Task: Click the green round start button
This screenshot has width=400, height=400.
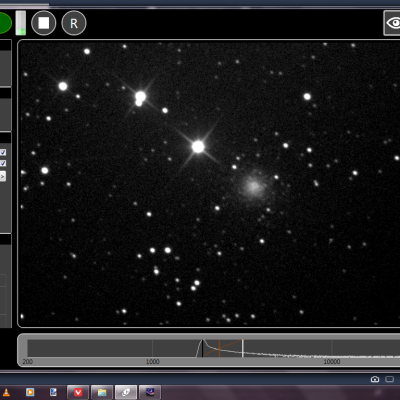Action: (5, 23)
